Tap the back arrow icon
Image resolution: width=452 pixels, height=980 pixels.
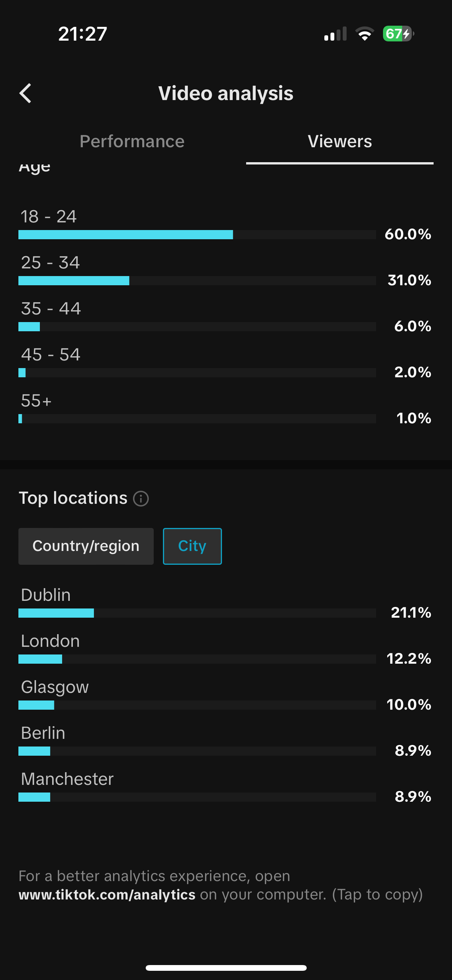(25, 93)
